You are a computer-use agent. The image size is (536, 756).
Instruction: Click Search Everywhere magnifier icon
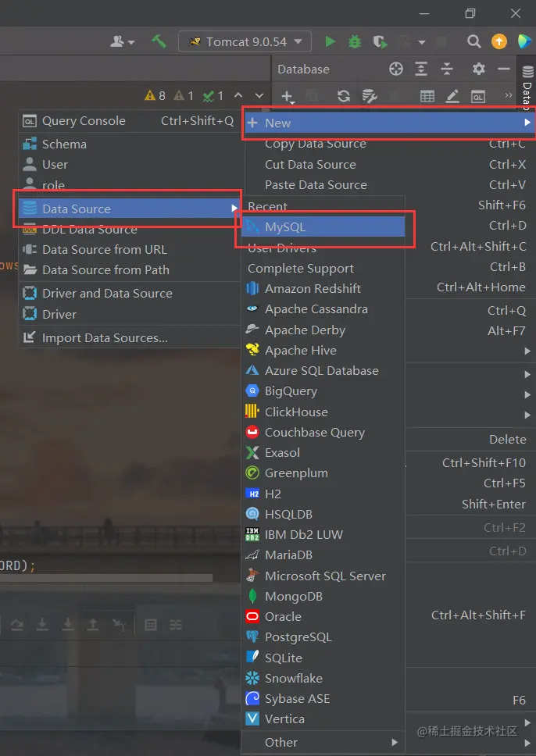click(473, 42)
